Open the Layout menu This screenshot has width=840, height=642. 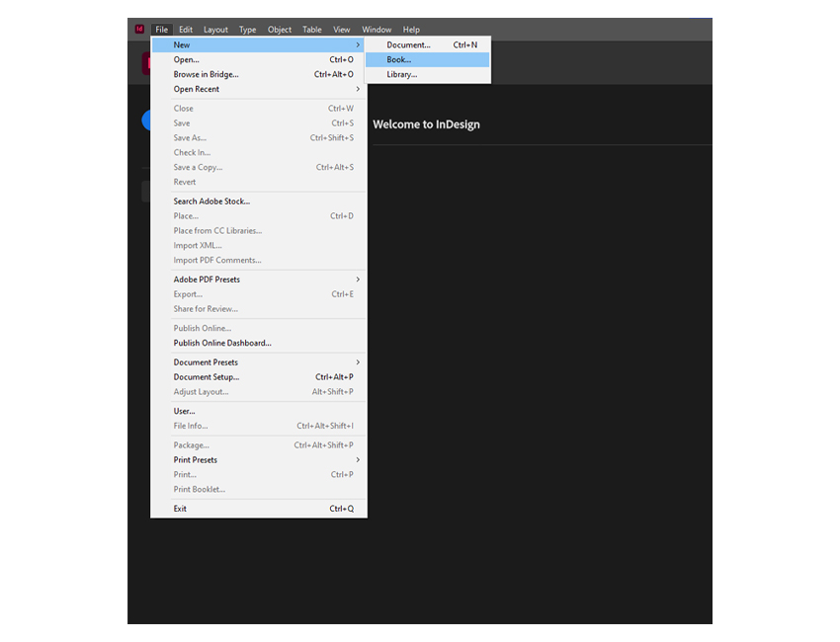[215, 30]
